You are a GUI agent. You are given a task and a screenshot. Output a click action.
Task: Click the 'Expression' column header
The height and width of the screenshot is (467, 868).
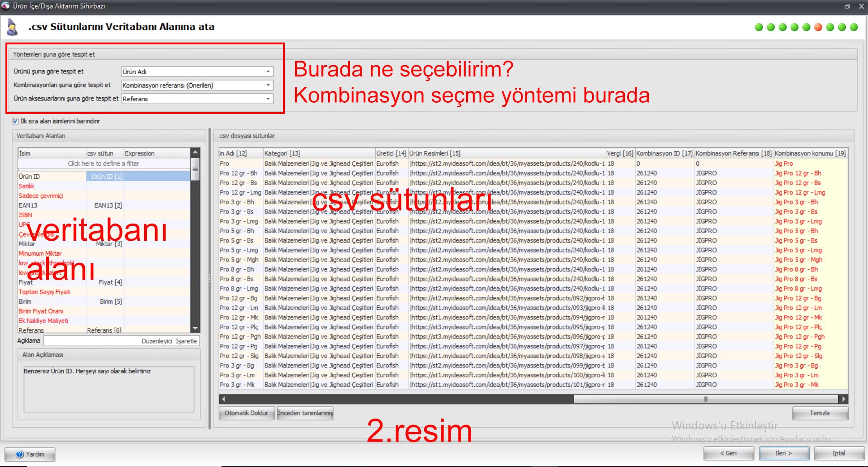(157, 153)
